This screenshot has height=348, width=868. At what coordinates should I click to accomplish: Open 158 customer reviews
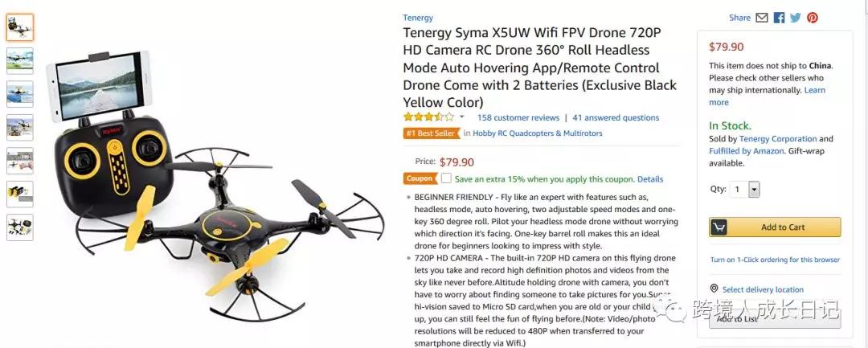518,117
